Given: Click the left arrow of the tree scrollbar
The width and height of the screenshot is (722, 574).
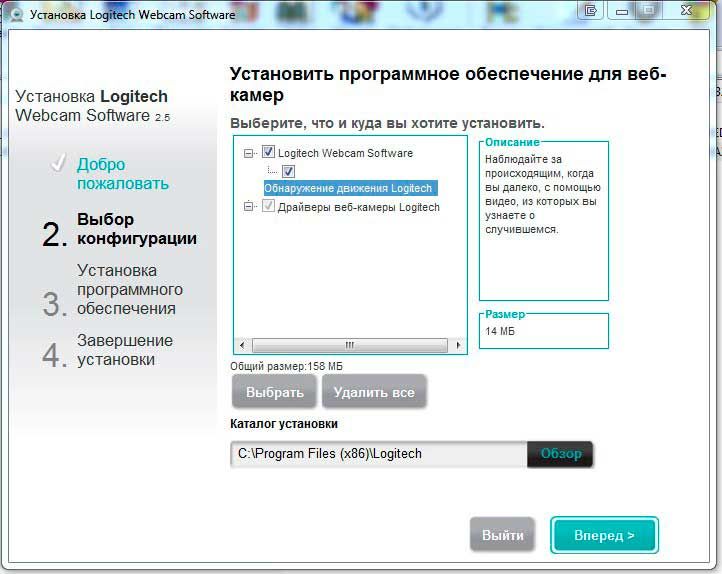Looking at the screenshot, I should 243,345.
